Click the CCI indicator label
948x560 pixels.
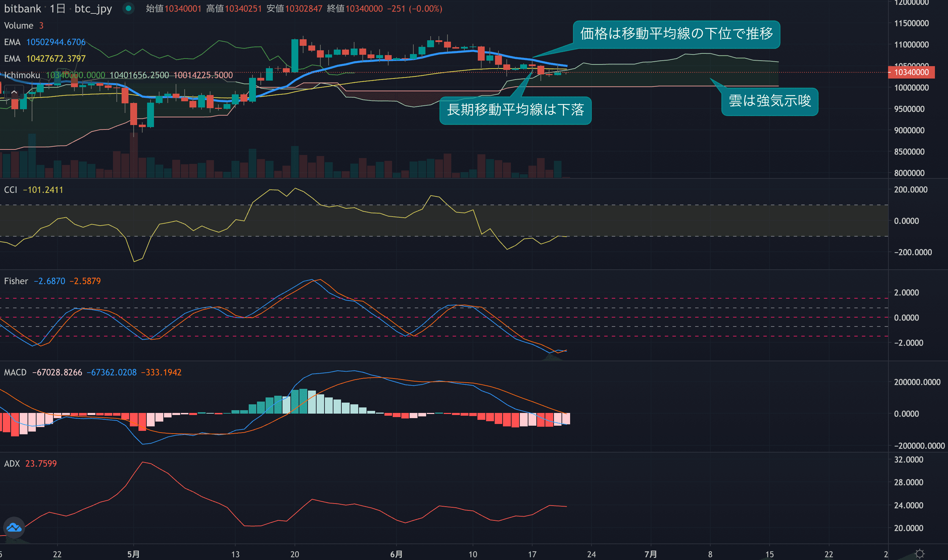coord(11,190)
